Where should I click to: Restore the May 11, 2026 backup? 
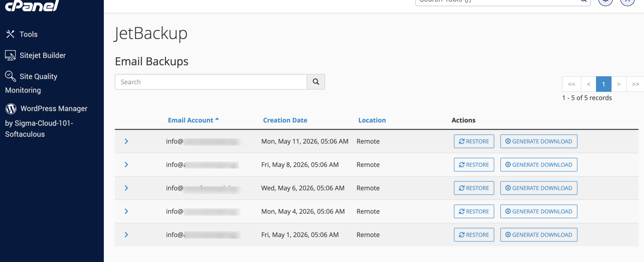click(x=474, y=141)
